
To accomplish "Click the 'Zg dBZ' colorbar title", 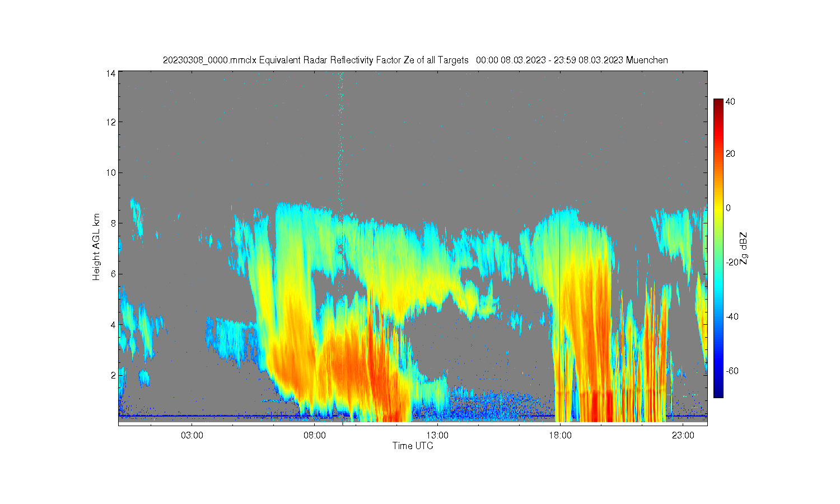I will click(744, 248).
